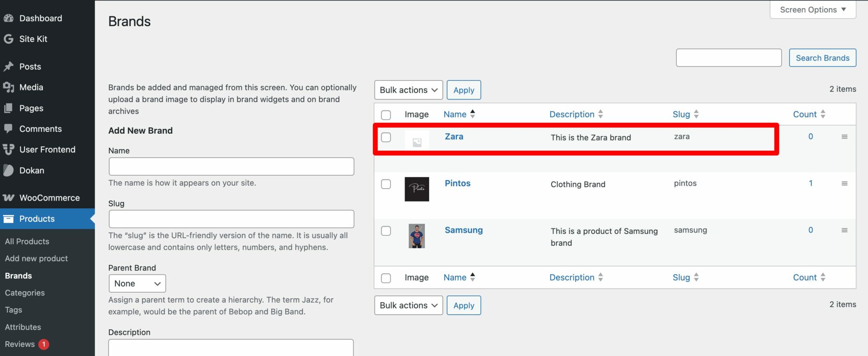
Task: Click the Zara count link 0
Action: (x=811, y=136)
